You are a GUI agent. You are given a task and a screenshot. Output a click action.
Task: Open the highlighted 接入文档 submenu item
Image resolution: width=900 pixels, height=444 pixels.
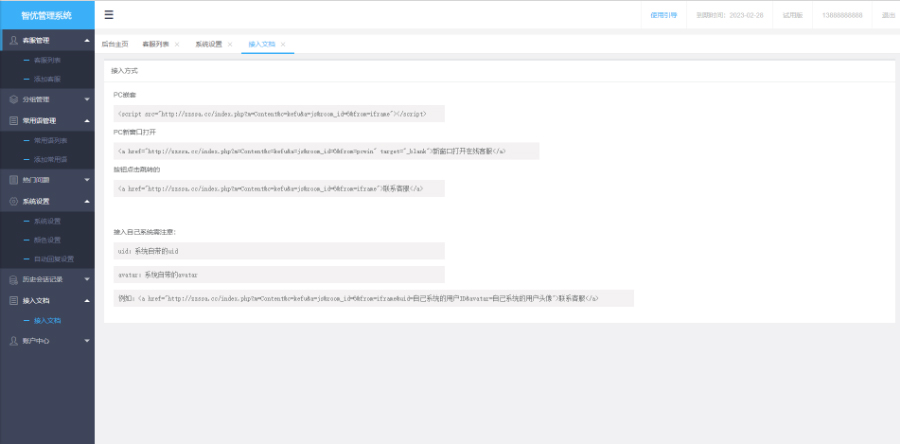(47, 321)
